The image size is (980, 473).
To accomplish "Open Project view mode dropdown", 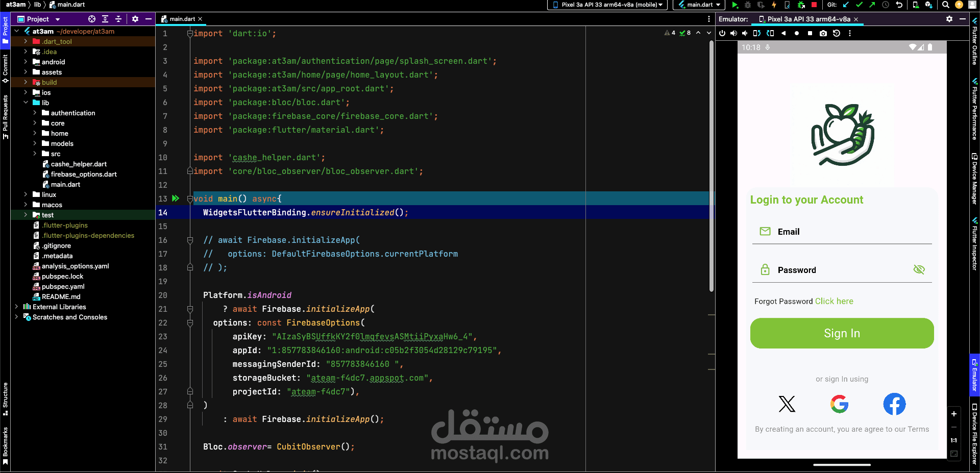I will coord(39,19).
